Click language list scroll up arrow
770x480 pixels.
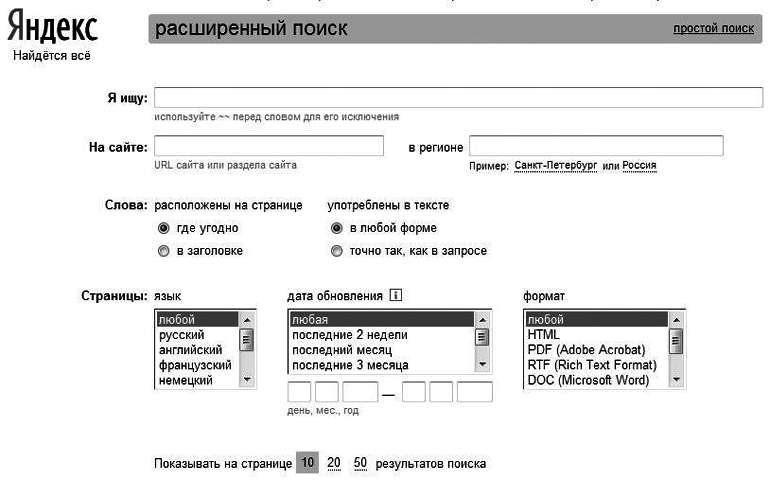[x=247, y=320]
